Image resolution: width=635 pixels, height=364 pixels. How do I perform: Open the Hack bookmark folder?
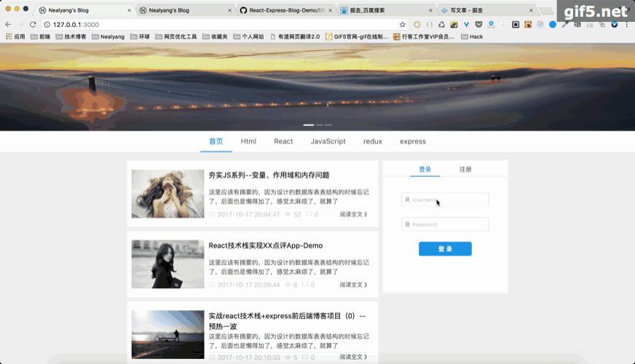pos(472,36)
